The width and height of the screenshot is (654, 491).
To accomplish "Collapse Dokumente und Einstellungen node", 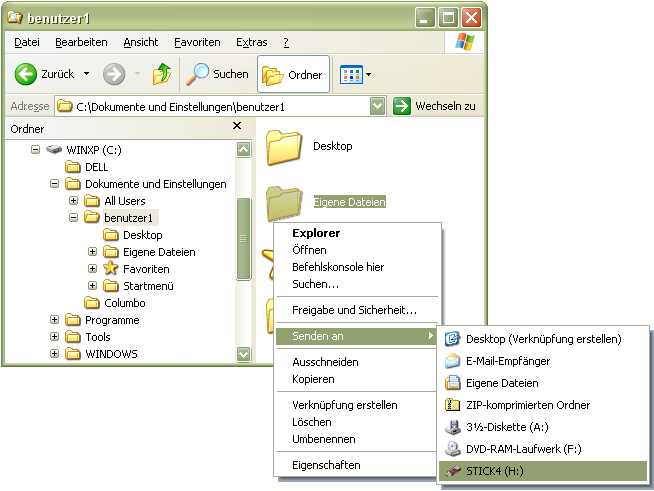I will (54, 184).
